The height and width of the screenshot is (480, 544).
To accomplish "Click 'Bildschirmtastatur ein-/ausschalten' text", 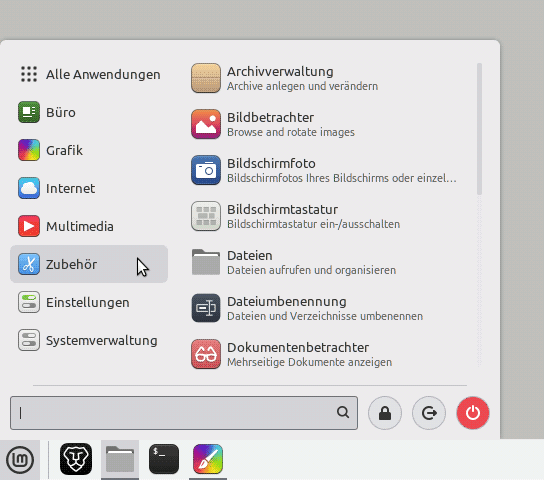I will coord(313,224).
